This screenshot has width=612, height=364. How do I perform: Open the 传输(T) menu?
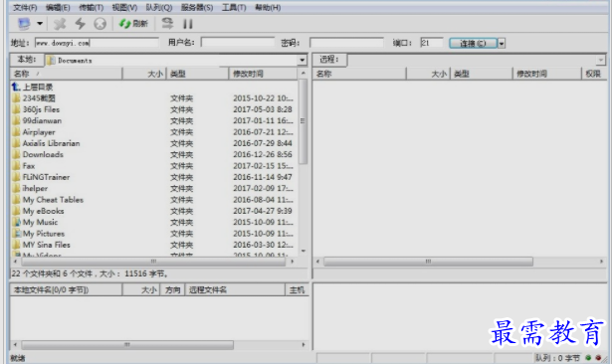tap(92, 7)
